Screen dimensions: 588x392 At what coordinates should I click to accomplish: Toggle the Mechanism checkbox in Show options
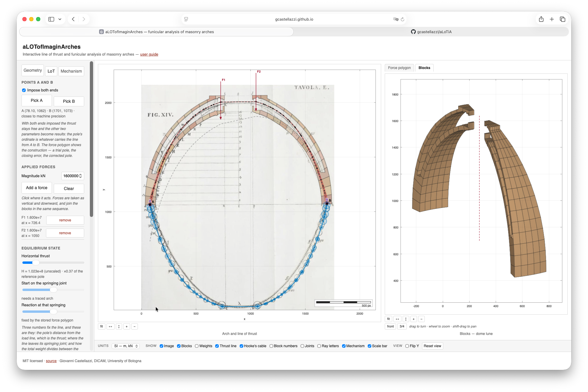[x=344, y=346]
